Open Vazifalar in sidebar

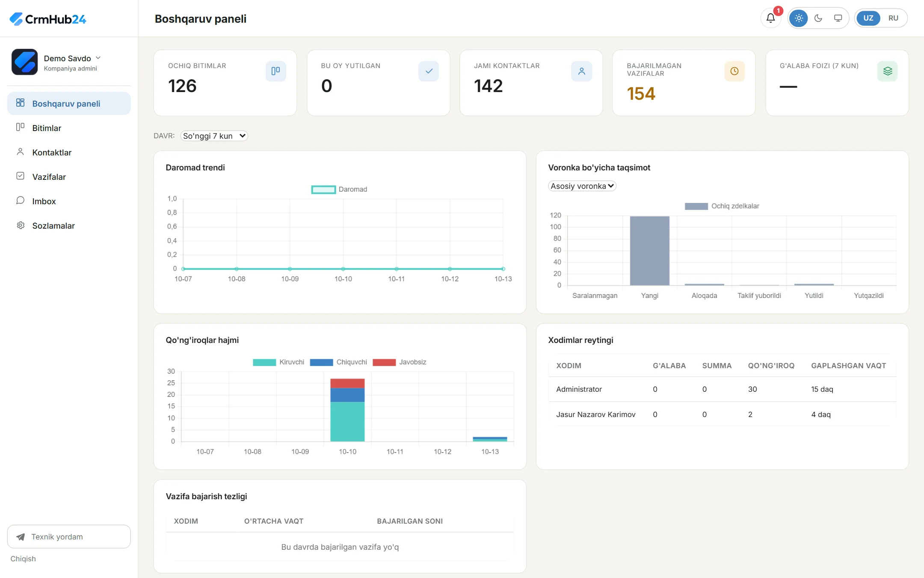pyautogui.click(x=69, y=176)
